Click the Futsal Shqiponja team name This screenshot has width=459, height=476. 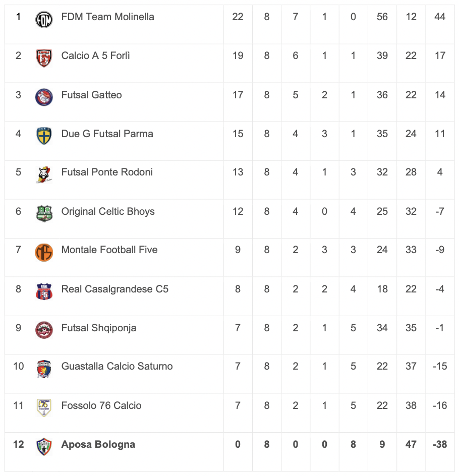pos(98,328)
